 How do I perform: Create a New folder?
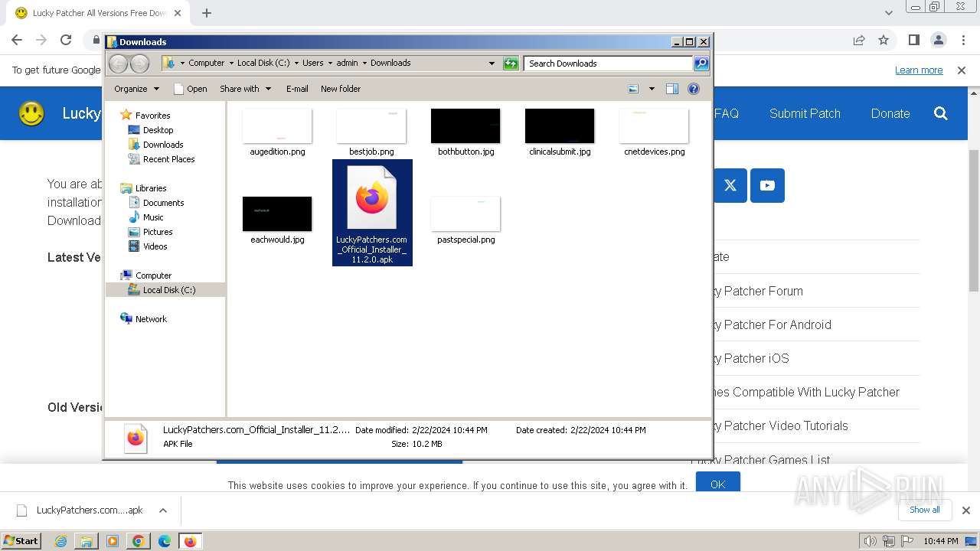point(341,89)
